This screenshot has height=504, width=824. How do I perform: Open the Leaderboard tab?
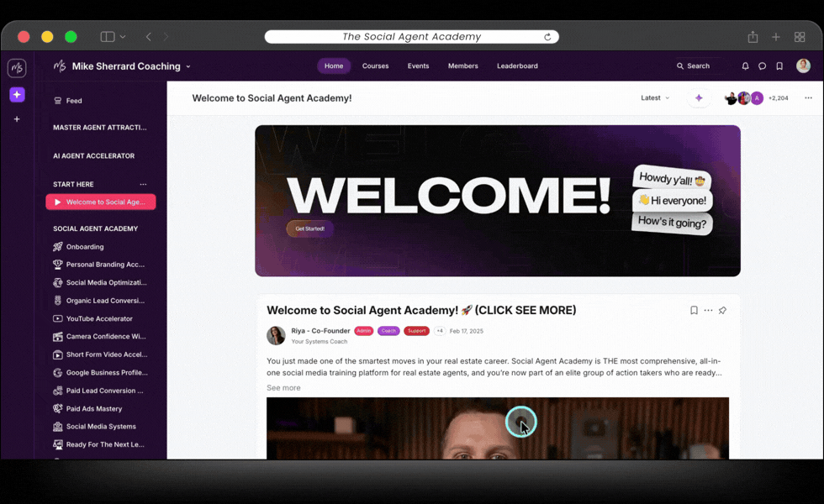click(517, 66)
